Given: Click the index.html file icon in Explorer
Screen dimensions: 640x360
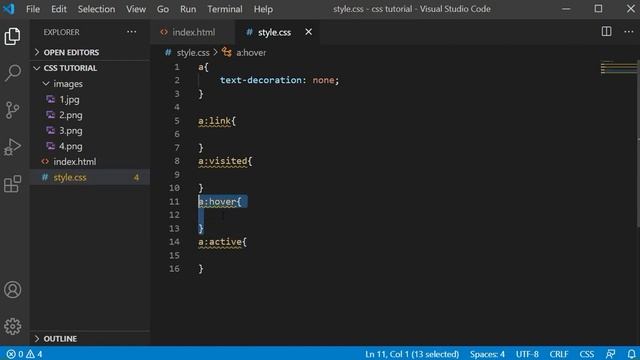Looking at the screenshot, I should pyautogui.click(x=45, y=162).
